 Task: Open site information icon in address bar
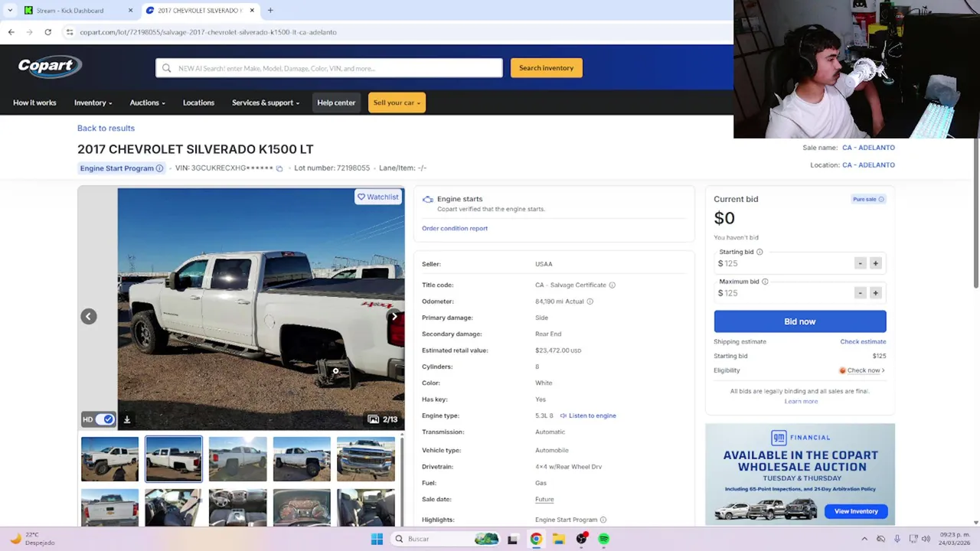click(69, 32)
